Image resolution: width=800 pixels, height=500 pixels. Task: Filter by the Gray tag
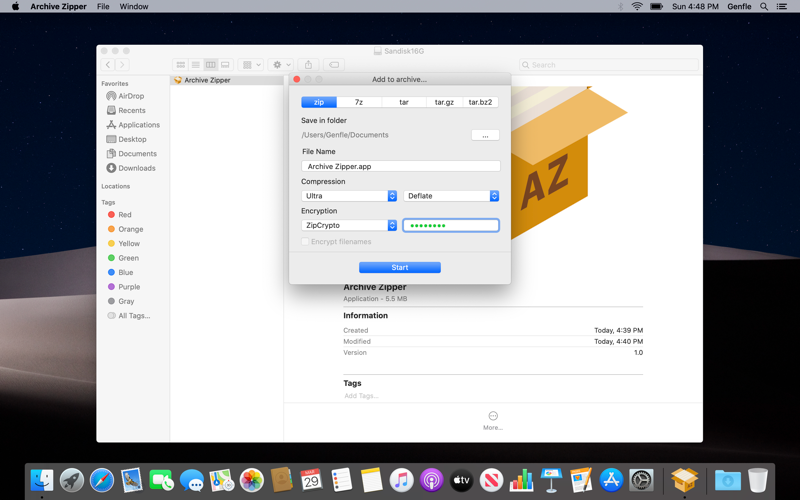[121, 301]
